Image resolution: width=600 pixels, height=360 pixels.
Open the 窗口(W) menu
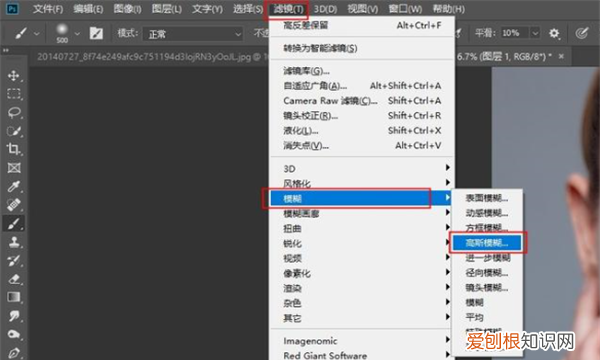point(405,9)
